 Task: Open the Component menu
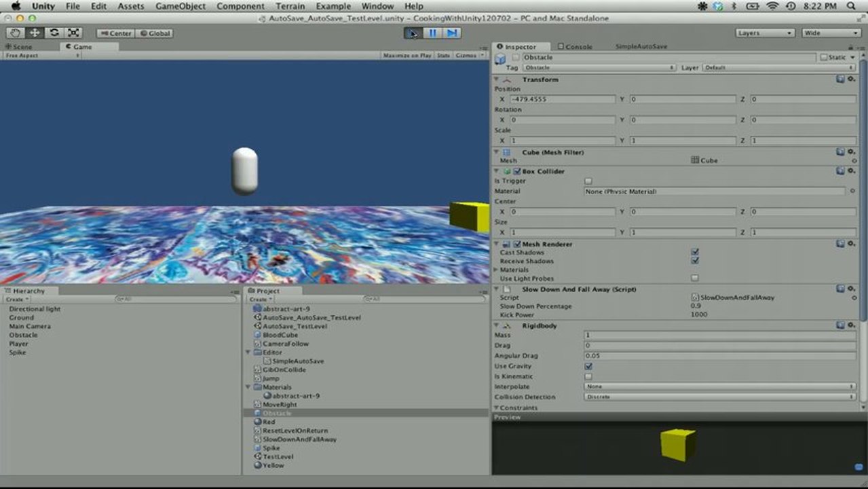click(x=242, y=6)
